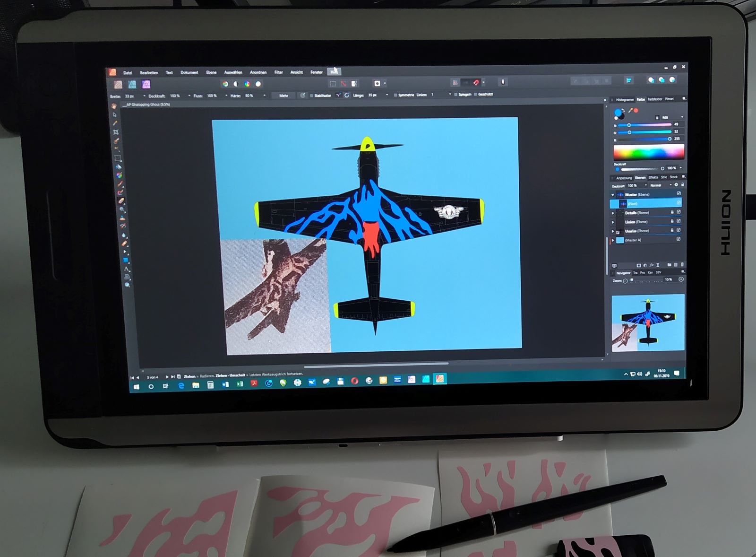Add layer effects with fx icon

click(651, 265)
